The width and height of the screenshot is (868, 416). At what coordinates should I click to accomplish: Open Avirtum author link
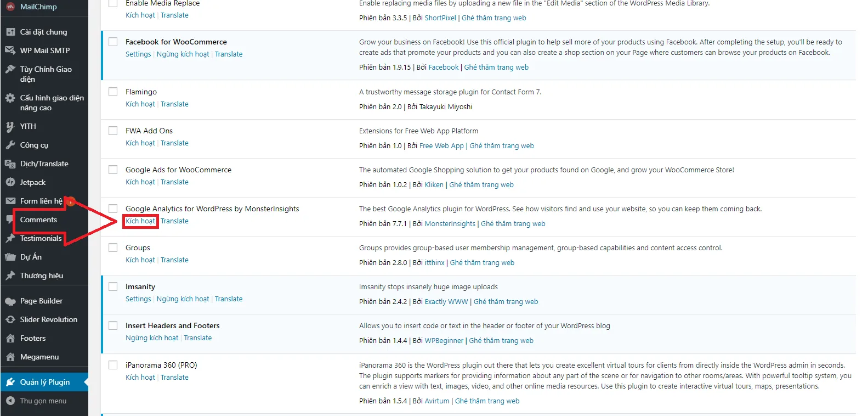(437, 401)
